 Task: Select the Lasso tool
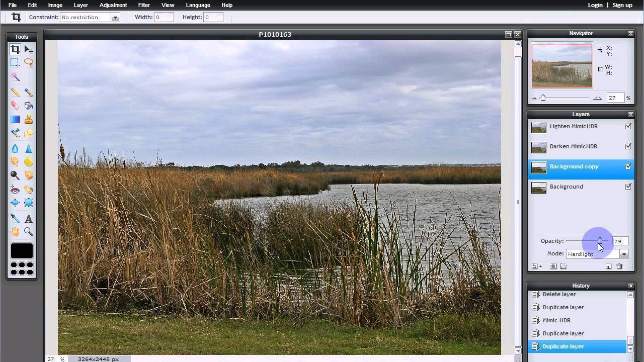pos(29,63)
